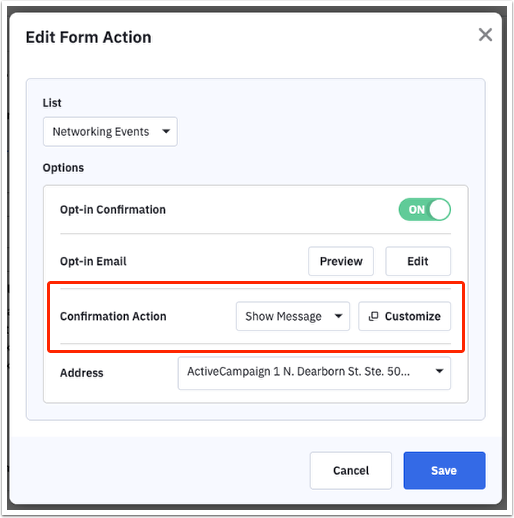Open the Address selection dropdown
The height and width of the screenshot is (518, 514).
[314, 373]
